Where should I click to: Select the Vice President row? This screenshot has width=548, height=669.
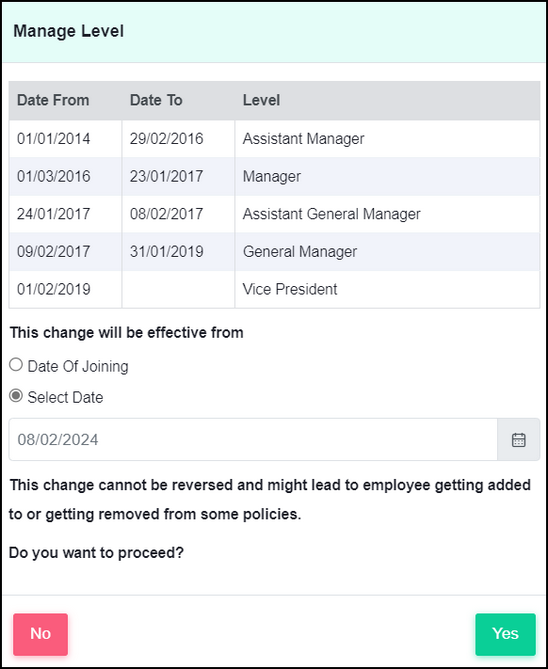[x=274, y=289]
